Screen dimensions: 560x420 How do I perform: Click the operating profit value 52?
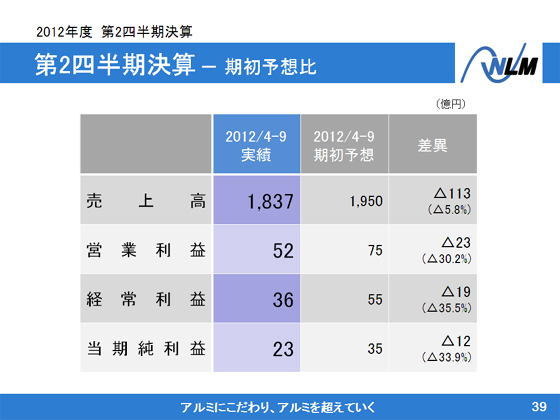pyautogui.click(x=283, y=250)
